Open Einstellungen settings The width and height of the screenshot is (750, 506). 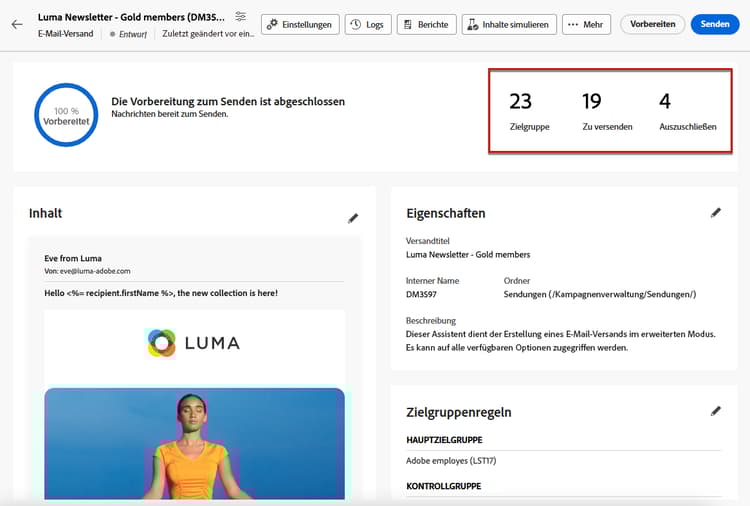point(300,24)
